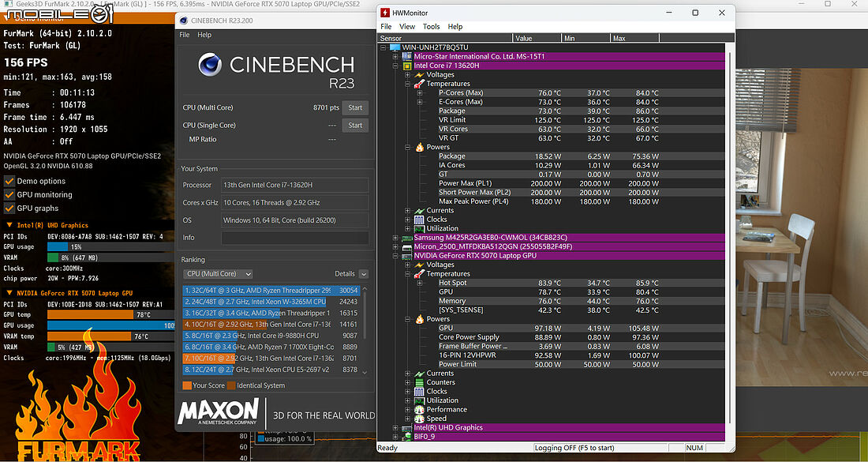Open the CPU (Multi Core) ranking dropdown
This screenshot has height=462, width=868.
point(218,274)
